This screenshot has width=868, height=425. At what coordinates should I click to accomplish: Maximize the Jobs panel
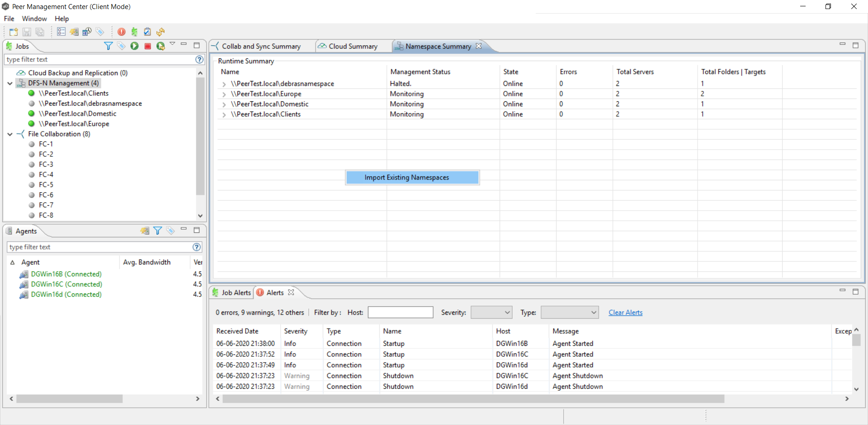(197, 45)
